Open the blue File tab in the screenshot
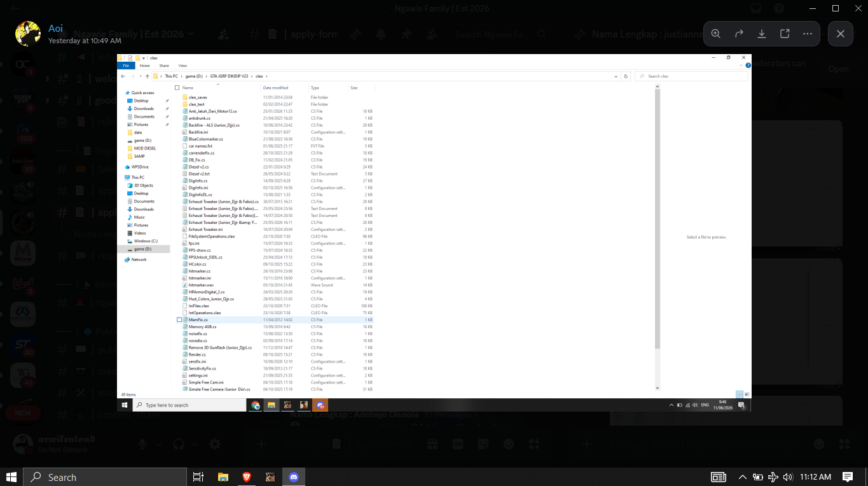The width and height of the screenshot is (868, 486). pyautogui.click(x=125, y=66)
